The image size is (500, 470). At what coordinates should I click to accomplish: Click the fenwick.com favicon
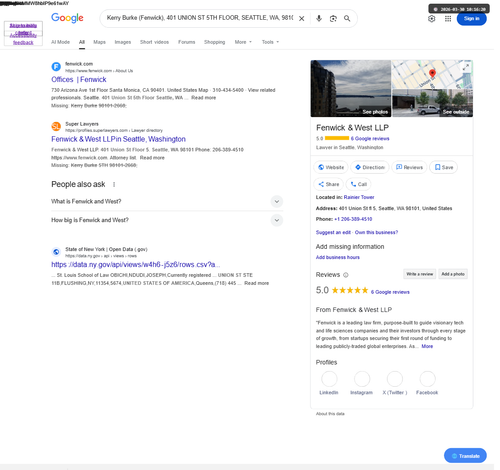click(x=56, y=67)
